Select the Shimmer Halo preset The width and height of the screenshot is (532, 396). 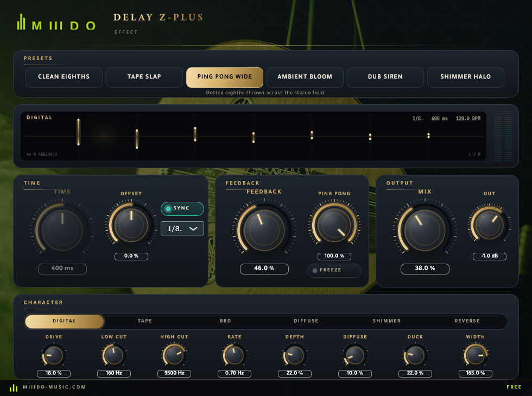tap(466, 77)
